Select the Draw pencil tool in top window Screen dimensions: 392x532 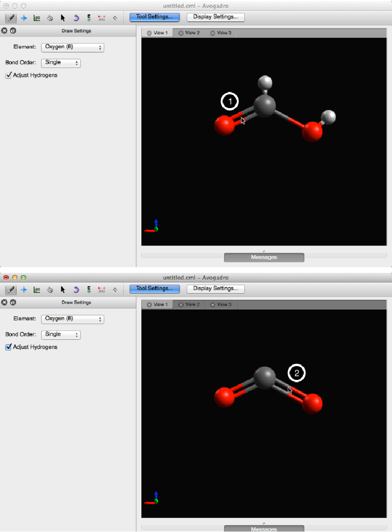pyautogui.click(x=10, y=18)
